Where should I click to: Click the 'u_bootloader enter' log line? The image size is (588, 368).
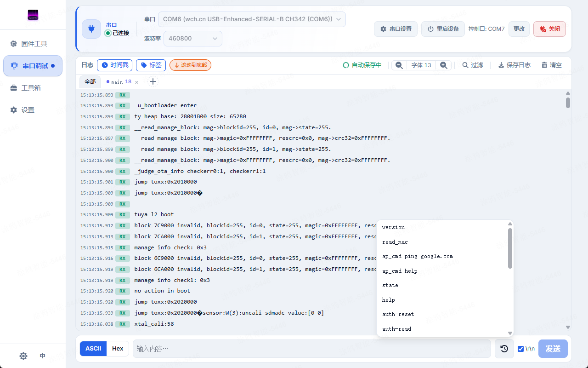tap(167, 105)
